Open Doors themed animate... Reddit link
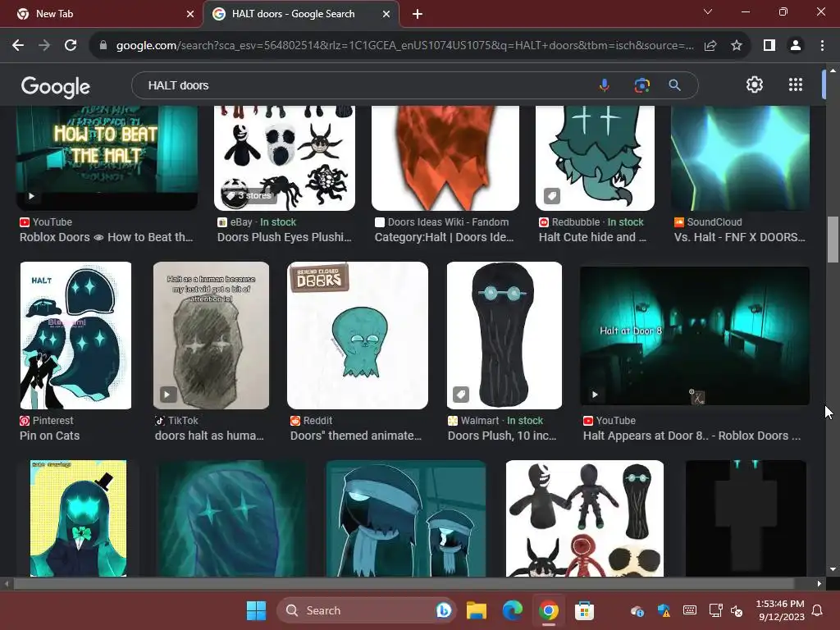The width and height of the screenshot is (840, 630). pyautogui.click(x=356, y=436)
